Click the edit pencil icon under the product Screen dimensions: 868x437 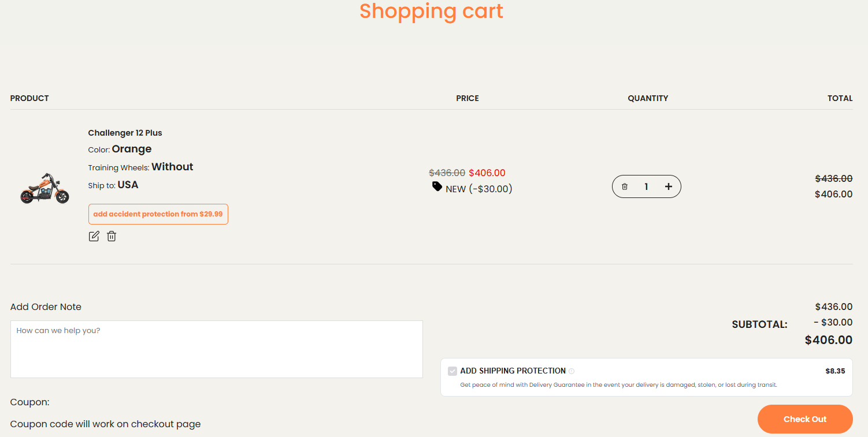94,236
